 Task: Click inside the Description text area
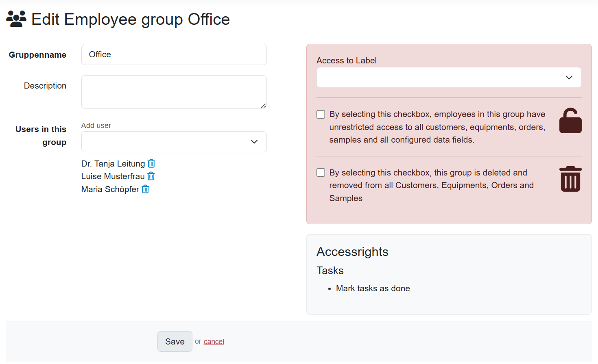pyautogui.click(x=174, y=92)
